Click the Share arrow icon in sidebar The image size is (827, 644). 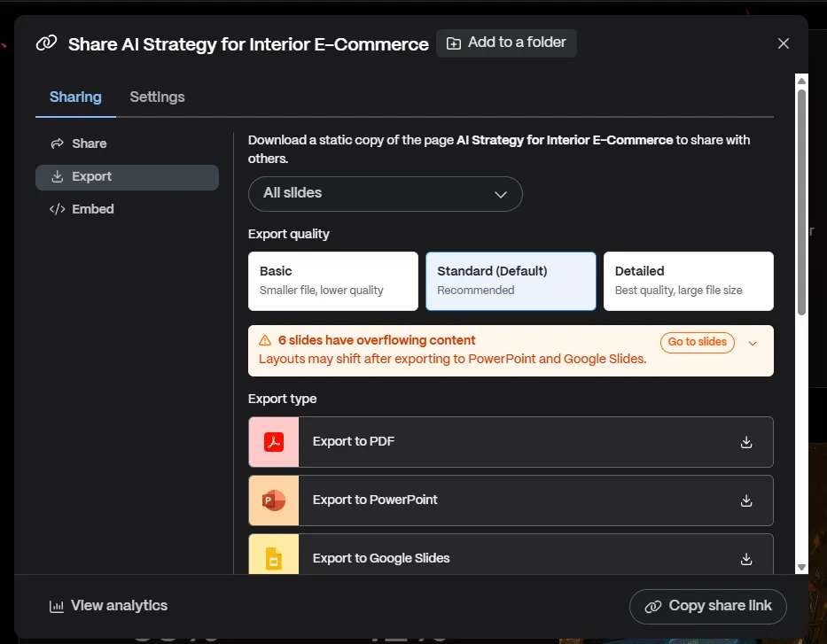click(x=57, y=144)
